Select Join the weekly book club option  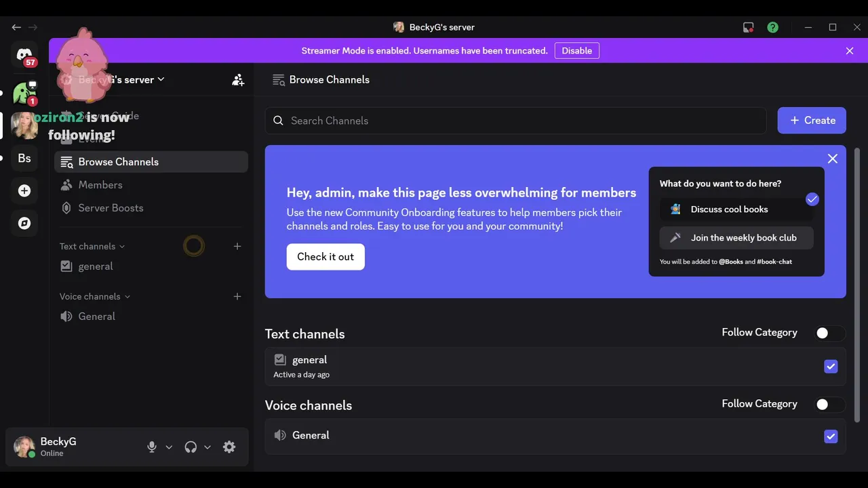click(x=736, y=238)
